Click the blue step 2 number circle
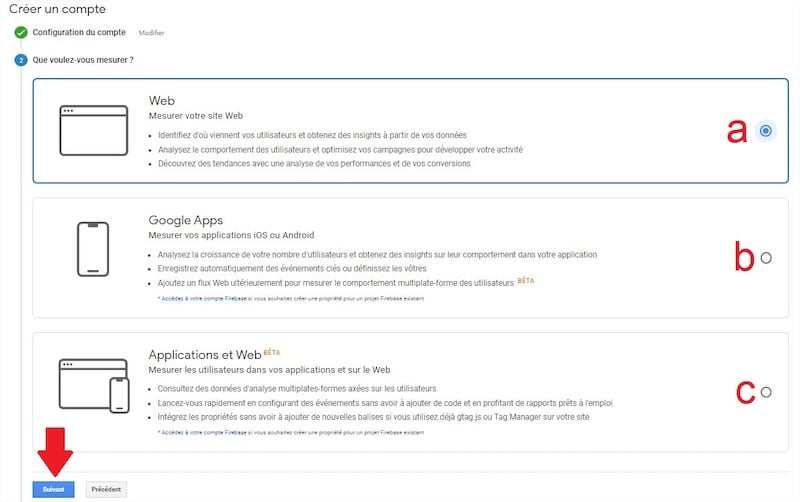This screenshot has height=502, width=800. [20, 60]
